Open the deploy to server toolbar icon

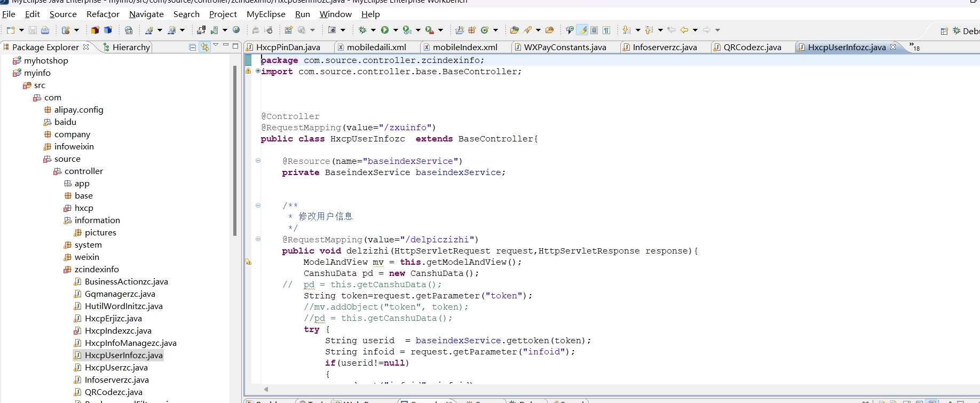(x=201, y=30)
